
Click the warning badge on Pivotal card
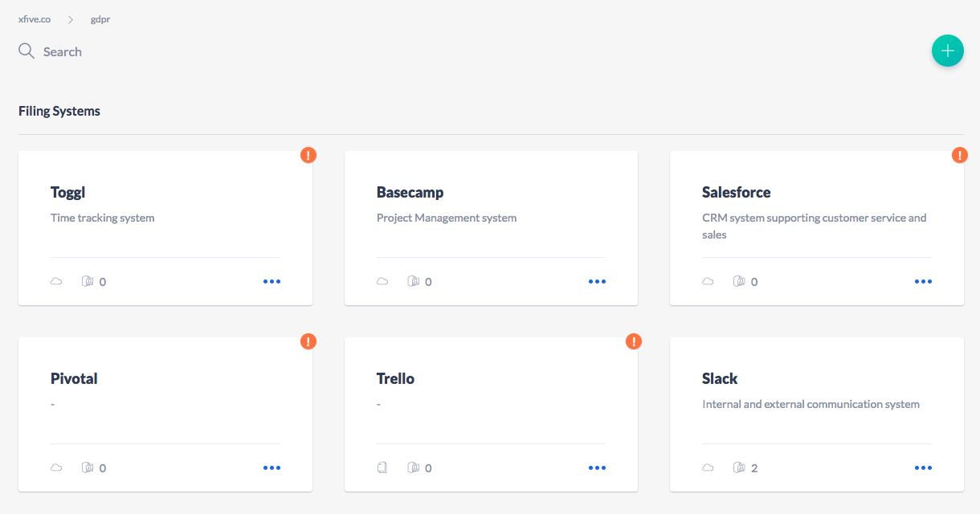coord(308,341)
